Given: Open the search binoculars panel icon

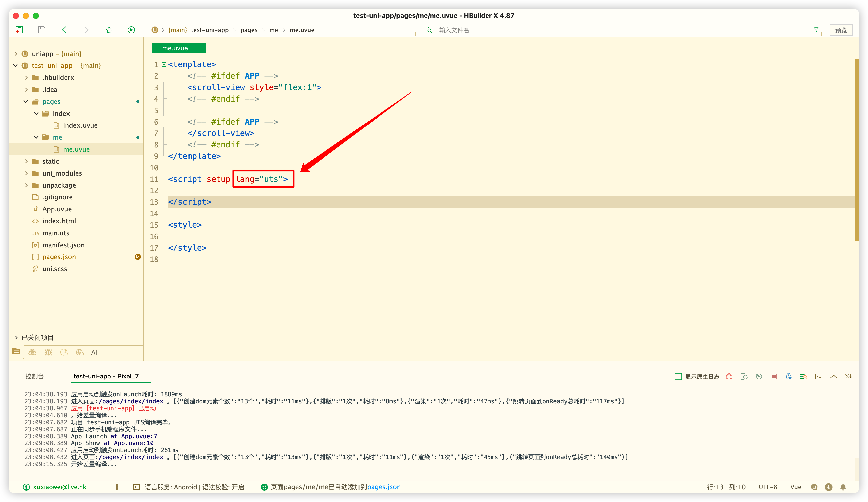Looking at the screenshot, I should point(32,352).
